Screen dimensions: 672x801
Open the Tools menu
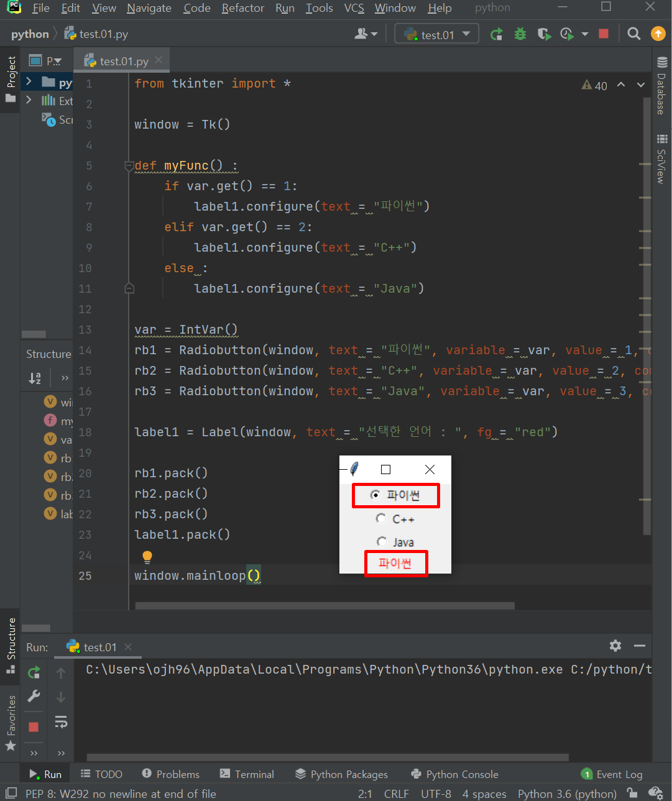point(319,8)
